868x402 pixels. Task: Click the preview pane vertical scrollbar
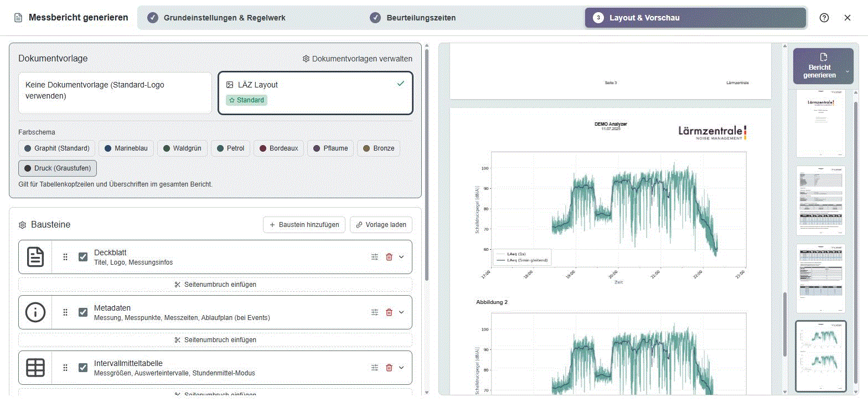pos(784,324)
